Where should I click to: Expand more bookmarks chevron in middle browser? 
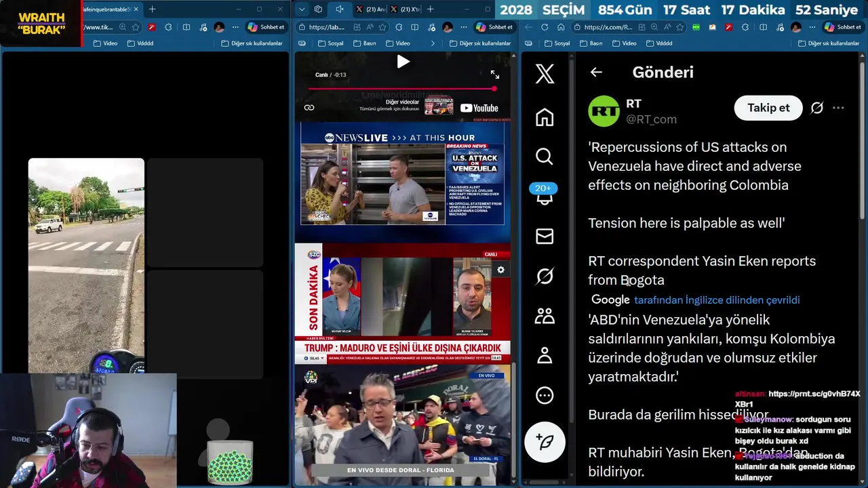tap(433, 43)
